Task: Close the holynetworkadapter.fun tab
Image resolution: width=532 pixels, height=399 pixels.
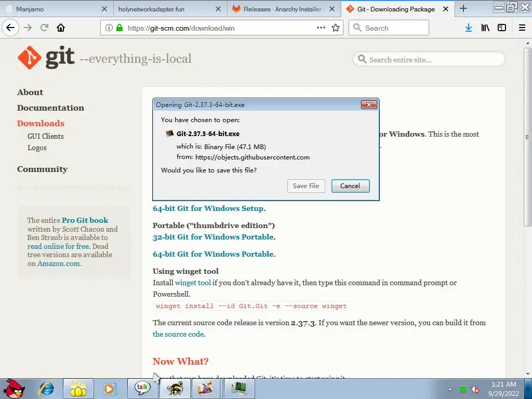Action: 219,9
